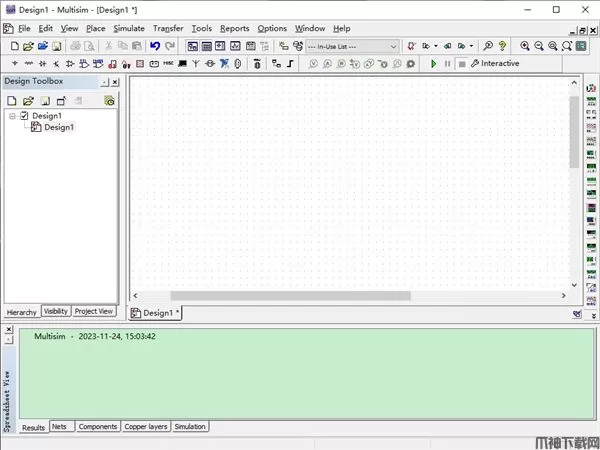Open the Simulation tab in Spreadsheet View
Screen dimensions: 600x450
190,426
